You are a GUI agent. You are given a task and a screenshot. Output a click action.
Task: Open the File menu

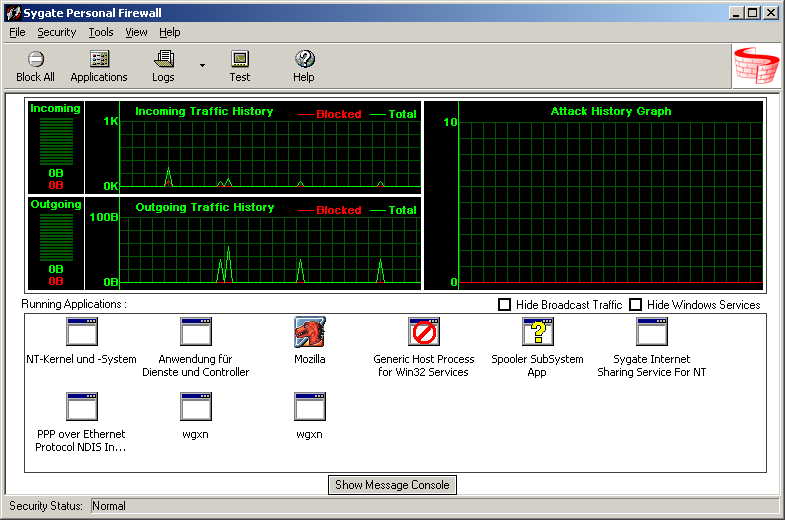pyautogui.click(x=17, y=33)
